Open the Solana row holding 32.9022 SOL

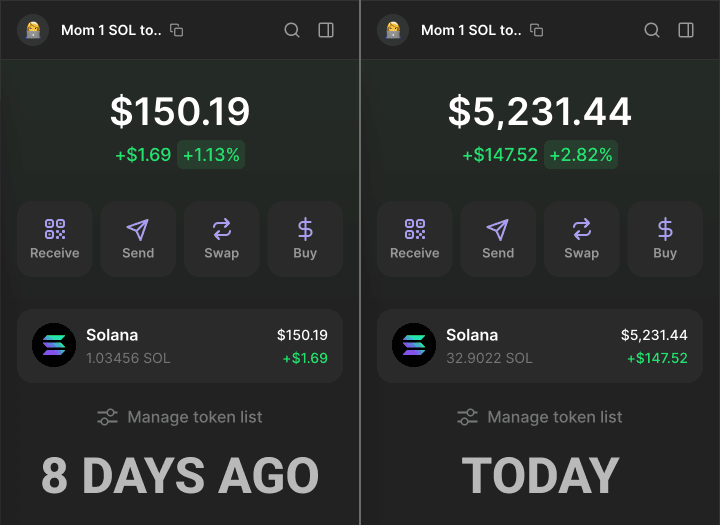pos(540,346)
